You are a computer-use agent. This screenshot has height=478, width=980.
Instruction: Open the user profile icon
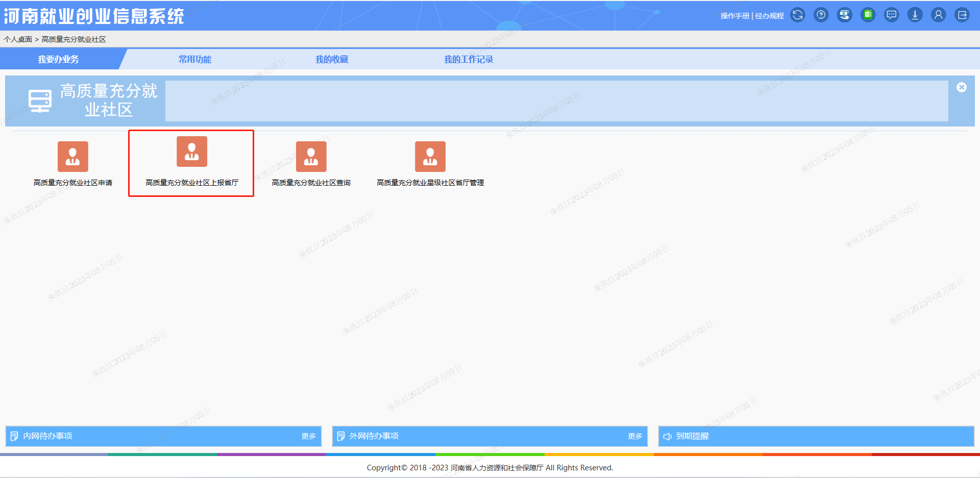[x=938, y=15]
